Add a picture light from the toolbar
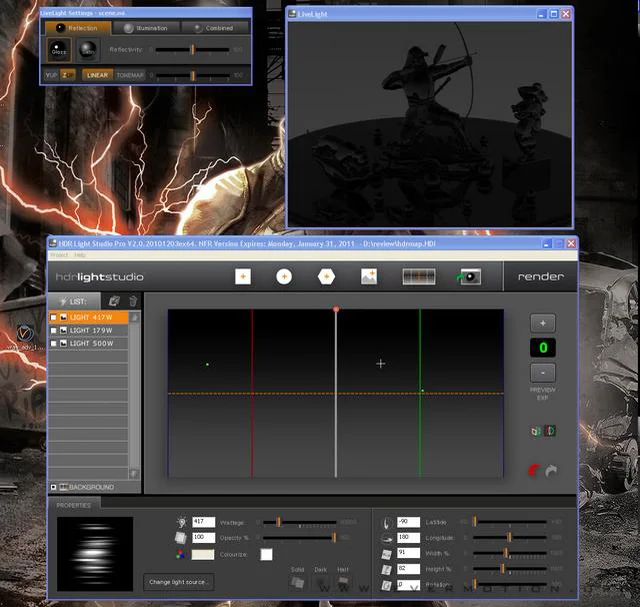 pos(369,277)
